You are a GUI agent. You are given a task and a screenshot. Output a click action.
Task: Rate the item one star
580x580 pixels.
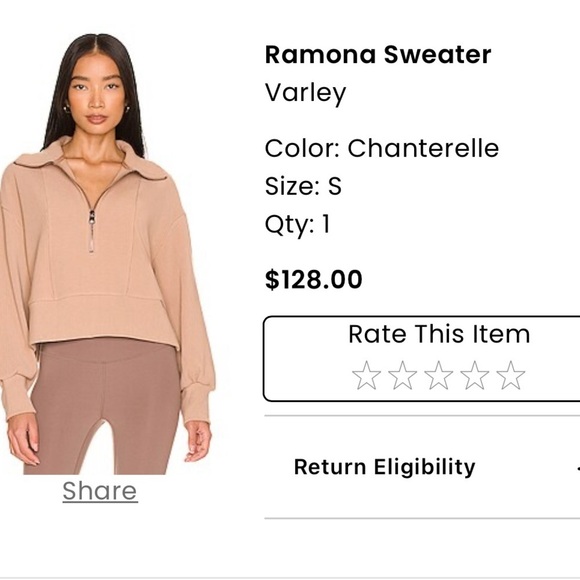tap(366, 376)
